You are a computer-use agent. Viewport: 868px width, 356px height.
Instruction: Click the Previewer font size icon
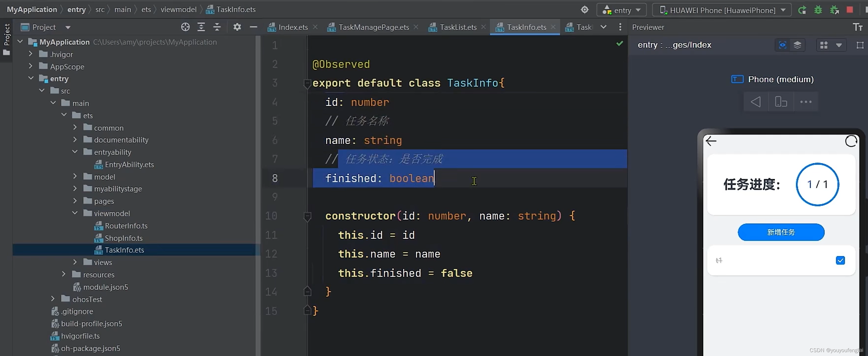pos(858,27)
